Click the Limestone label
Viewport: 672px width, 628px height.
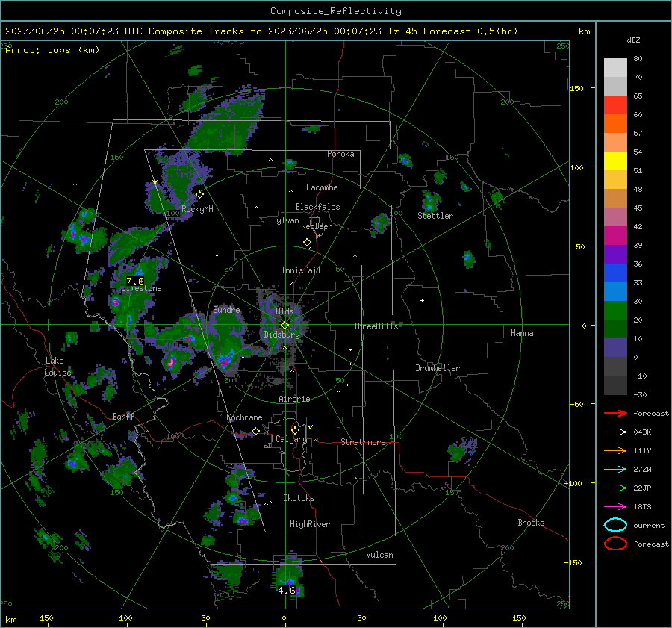pyautogui.click(x=141, y=288)
